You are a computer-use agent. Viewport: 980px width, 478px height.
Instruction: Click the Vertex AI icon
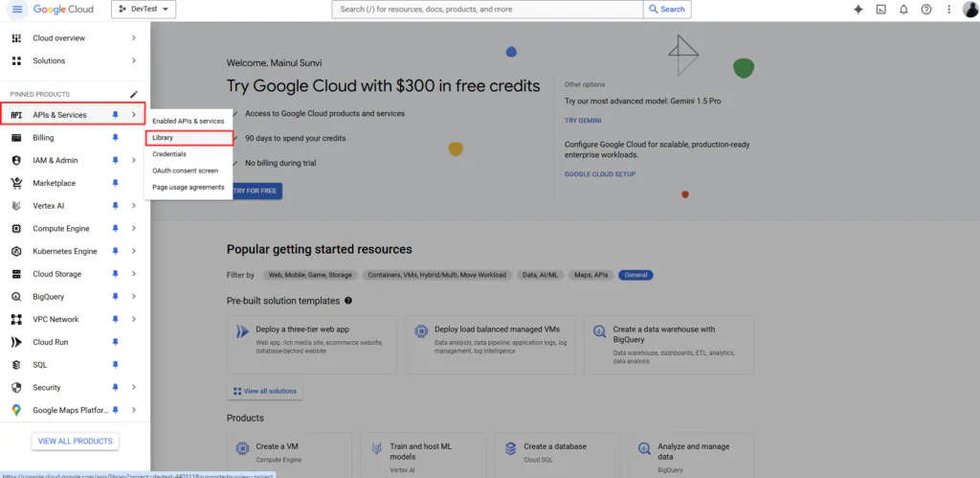17,206
